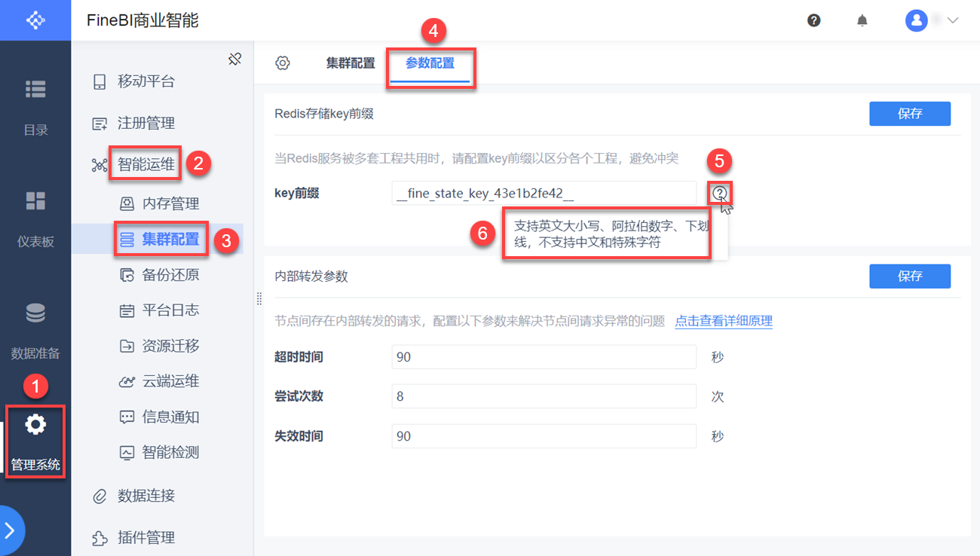Open the 目录 directory section

[35, 108]
